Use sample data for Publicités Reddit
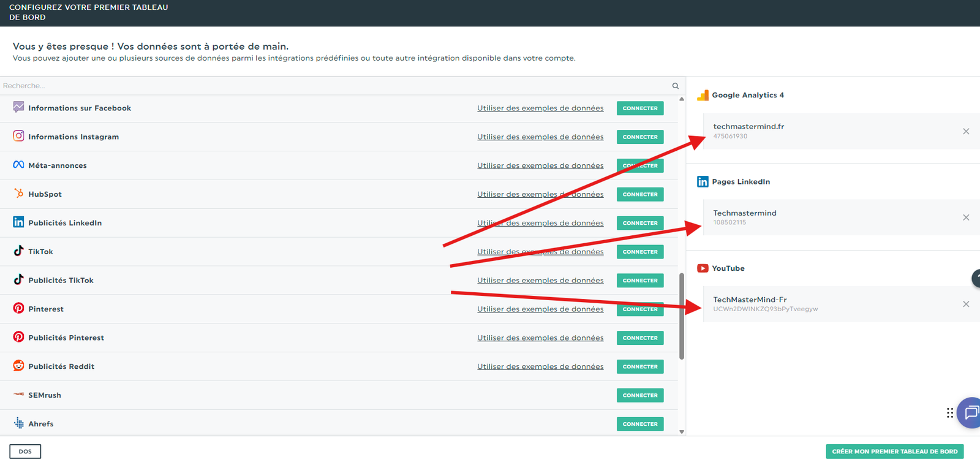Screen dimensions: 980x465 540,367
